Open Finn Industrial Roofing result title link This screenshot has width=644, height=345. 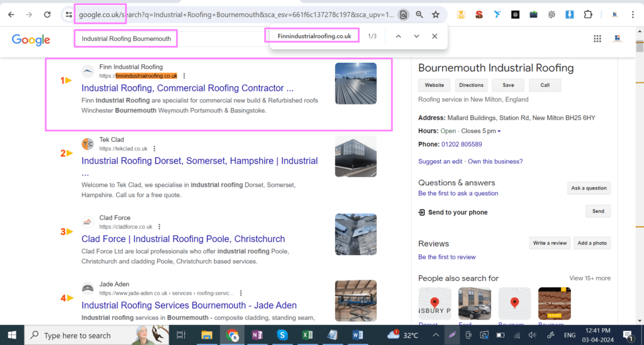pyautogui.click(x=187, y=88)
